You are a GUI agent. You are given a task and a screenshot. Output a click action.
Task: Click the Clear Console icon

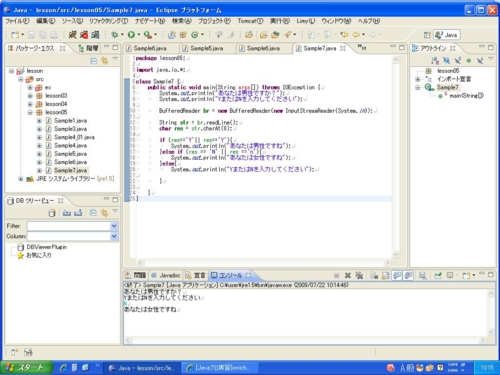point(374,275)
